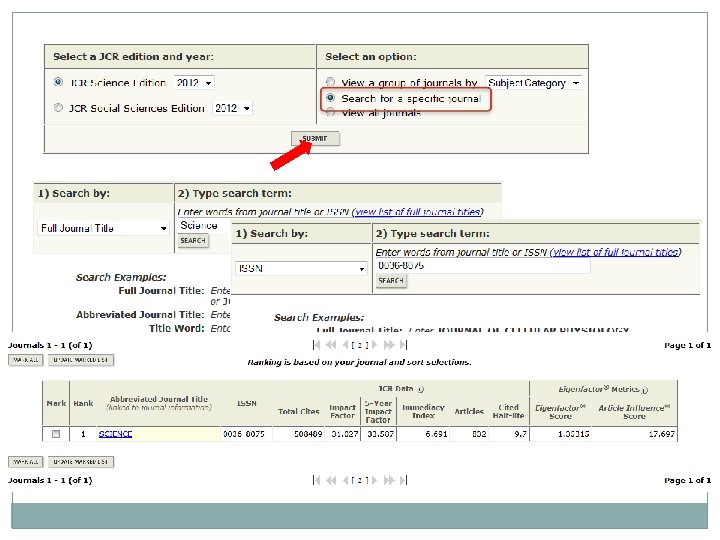Go to first page using top pagination

pyautogui.click(x=316, y=344)
